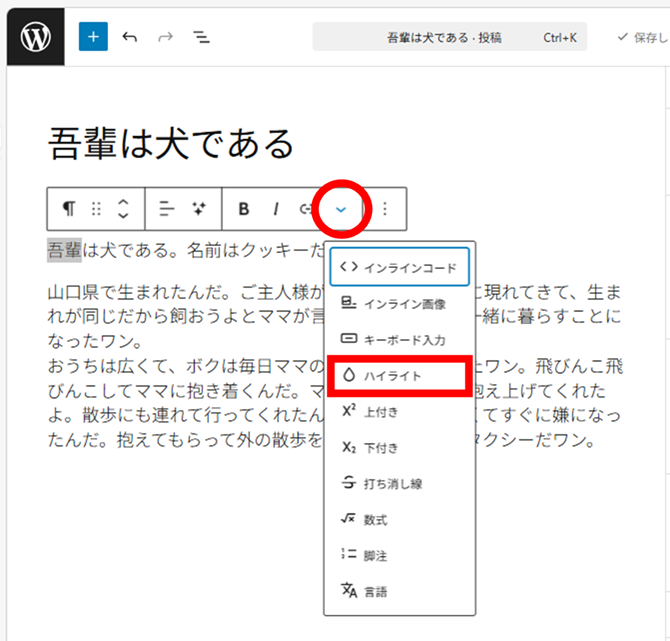670x641 pixels.
Task: Undo the last edit
Action: [129, 37]
